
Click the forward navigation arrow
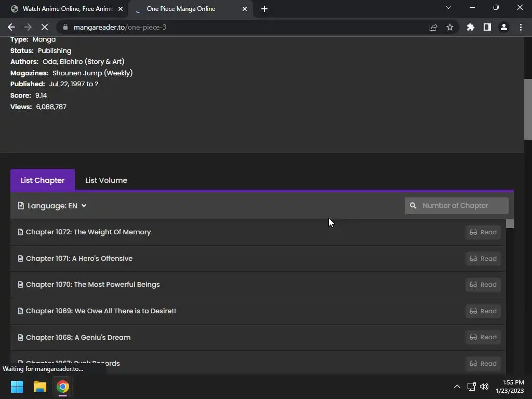click(28, 27)
